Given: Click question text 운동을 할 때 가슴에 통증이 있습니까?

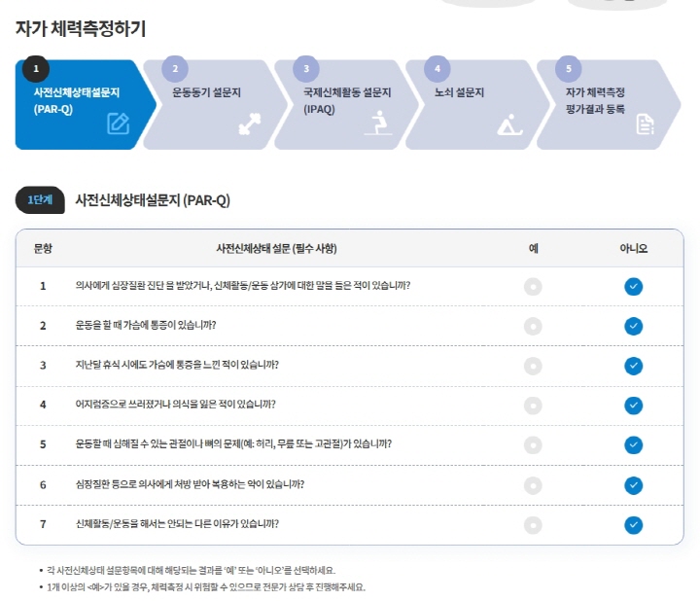Looking at the screenshot, I should [146, 325].
